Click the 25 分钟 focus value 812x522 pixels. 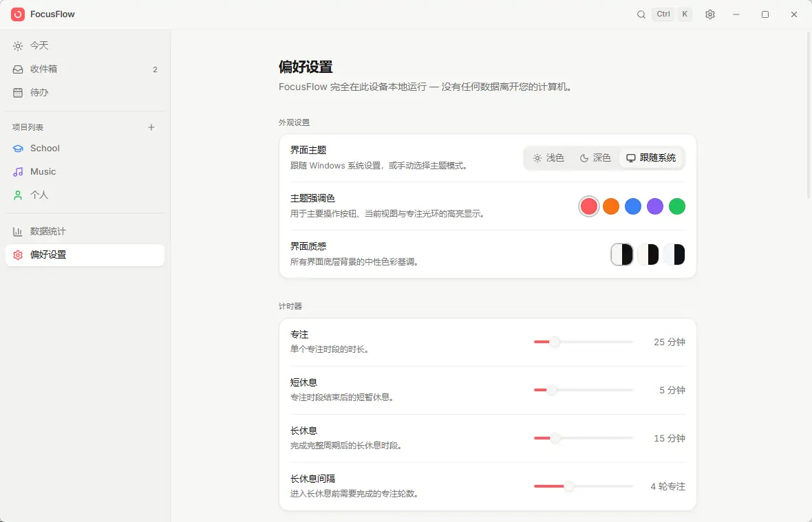pos(669,342)
